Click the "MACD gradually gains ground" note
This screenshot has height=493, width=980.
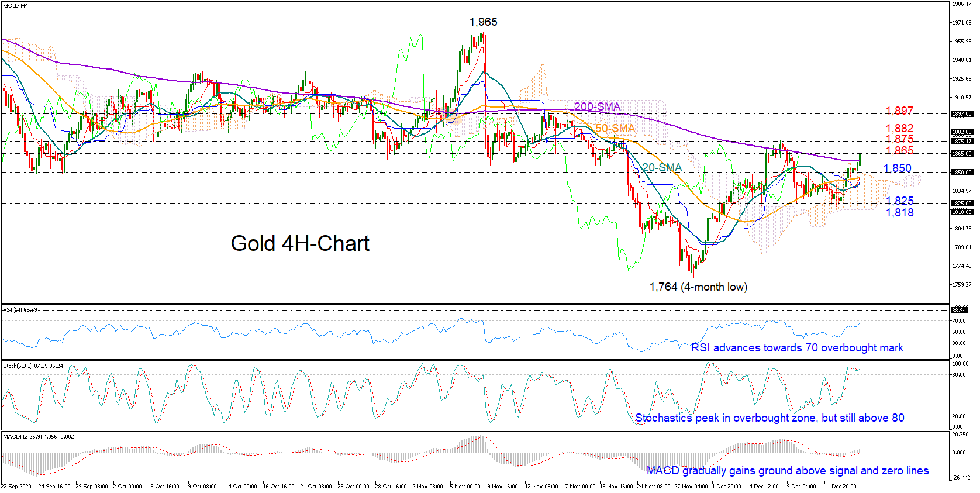(788, 471)
